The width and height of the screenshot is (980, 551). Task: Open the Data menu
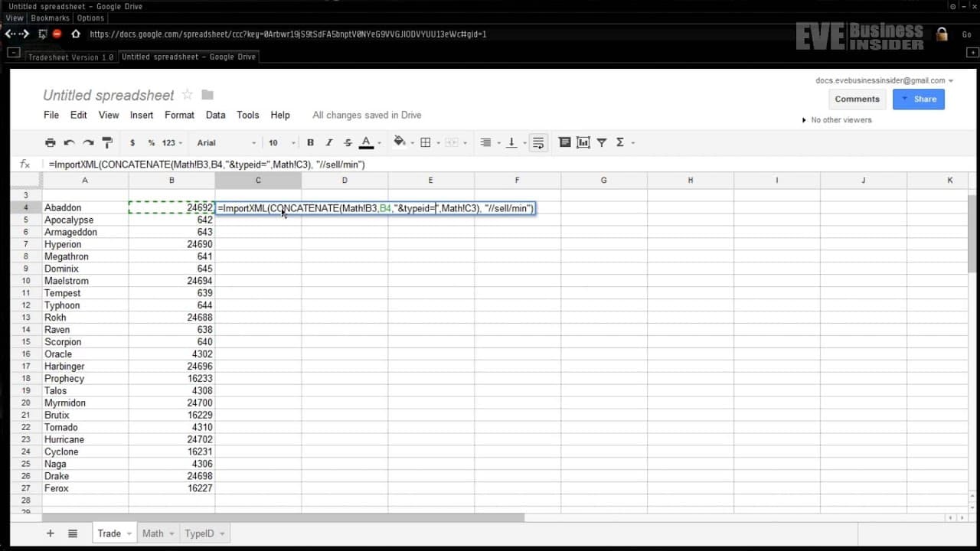coord(216,115)
